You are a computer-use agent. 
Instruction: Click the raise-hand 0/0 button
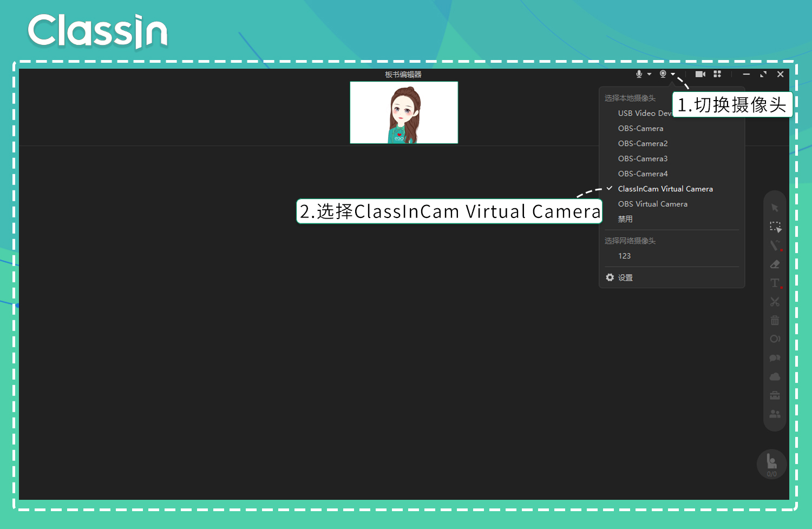click(772, 465)
